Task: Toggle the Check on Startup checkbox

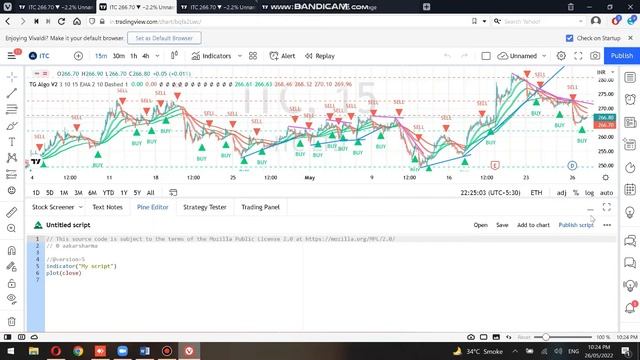Action: click(569, 38)
